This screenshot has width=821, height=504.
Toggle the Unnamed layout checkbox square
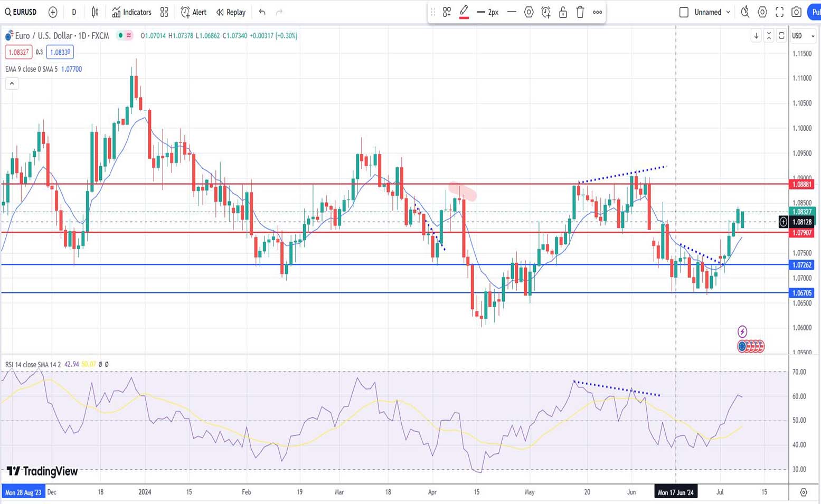click(x=684, y=12)
